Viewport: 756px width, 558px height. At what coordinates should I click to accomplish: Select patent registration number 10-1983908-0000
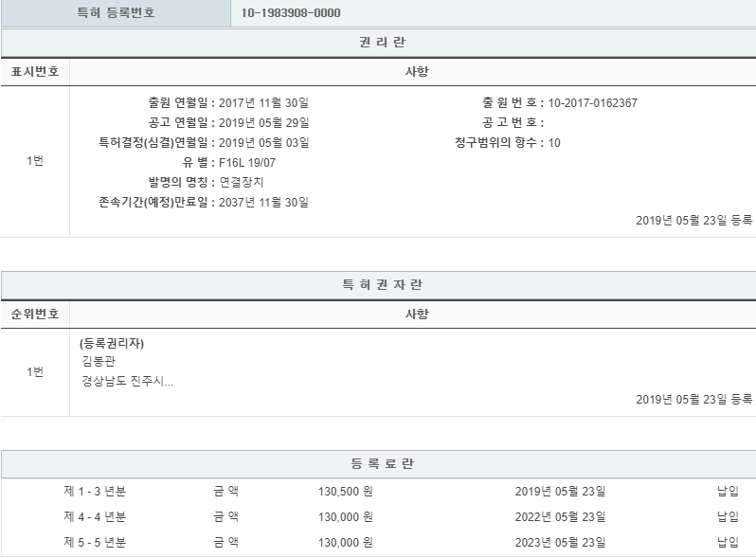(291, 13)
